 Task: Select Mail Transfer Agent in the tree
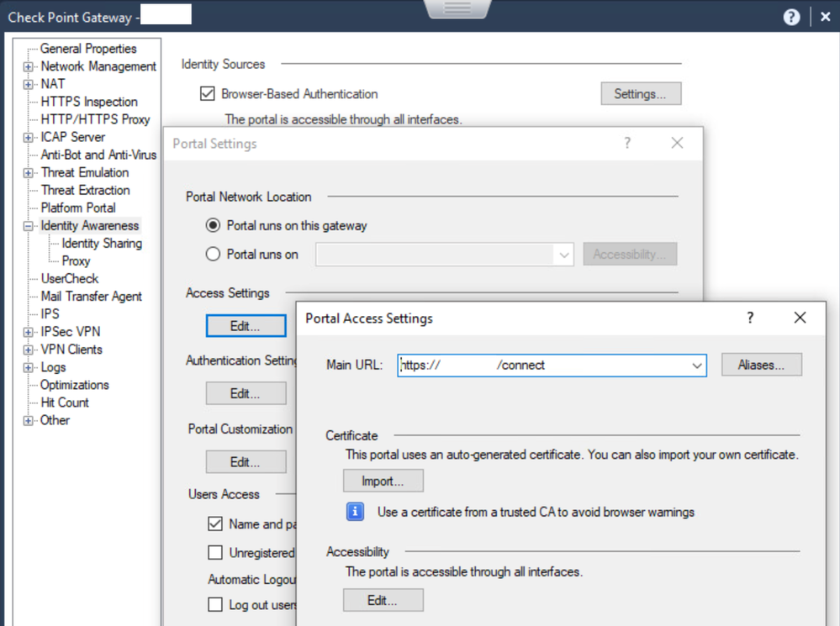(91, 296)
